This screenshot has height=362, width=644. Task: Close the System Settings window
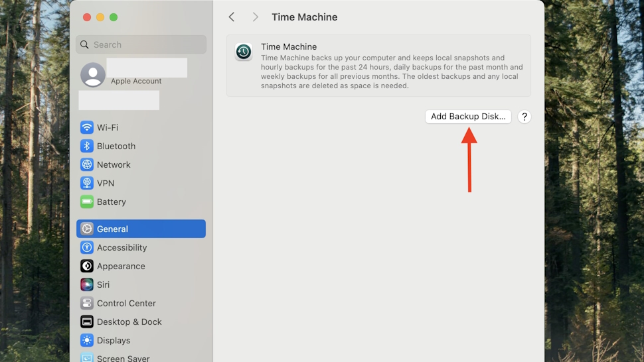click(87, 17)
